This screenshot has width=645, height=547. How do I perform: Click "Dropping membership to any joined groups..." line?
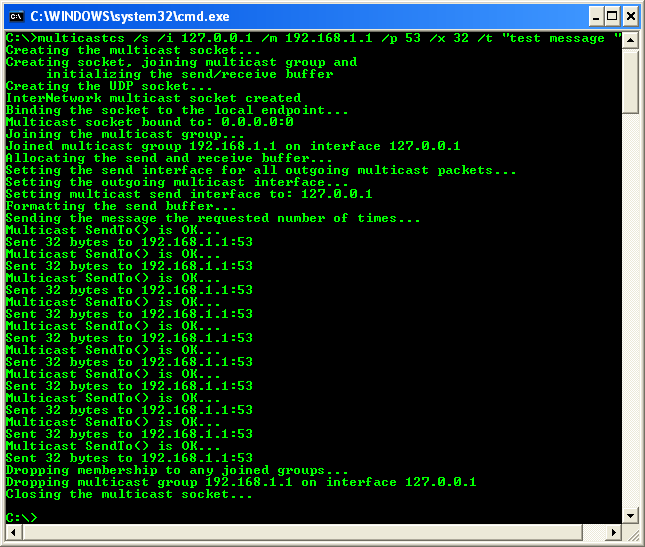pyautogui.click(x=177, y=470)
